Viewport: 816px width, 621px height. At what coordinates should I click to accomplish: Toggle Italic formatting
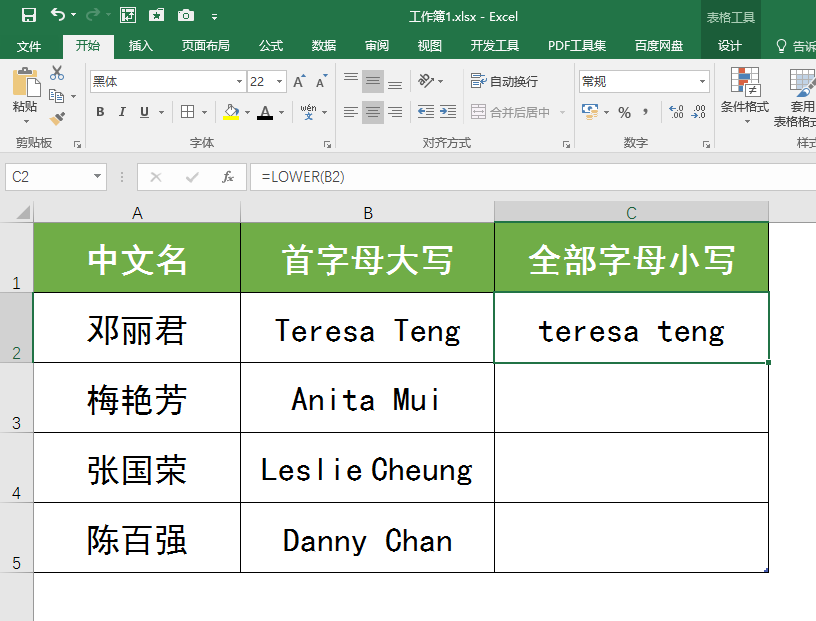pos(122,112)
